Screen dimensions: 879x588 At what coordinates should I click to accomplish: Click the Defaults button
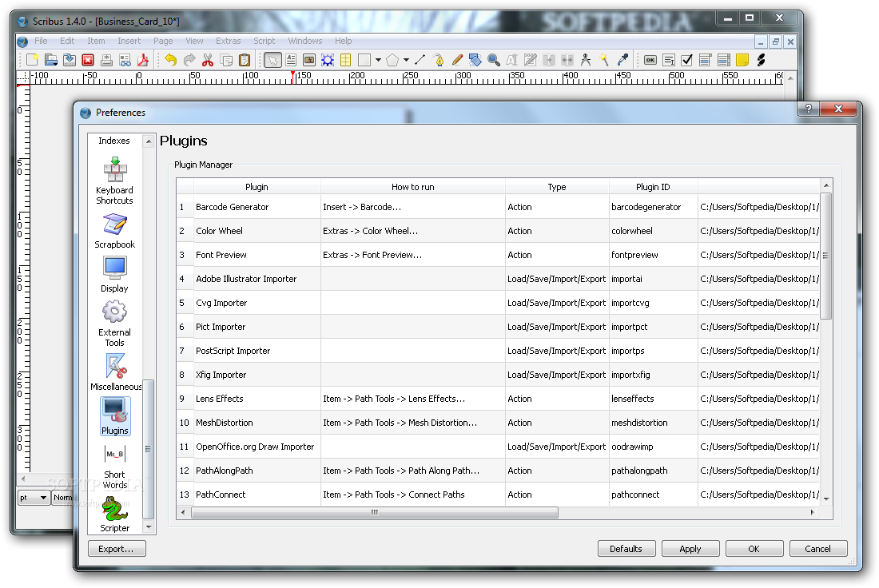click(x=626, y=549)
